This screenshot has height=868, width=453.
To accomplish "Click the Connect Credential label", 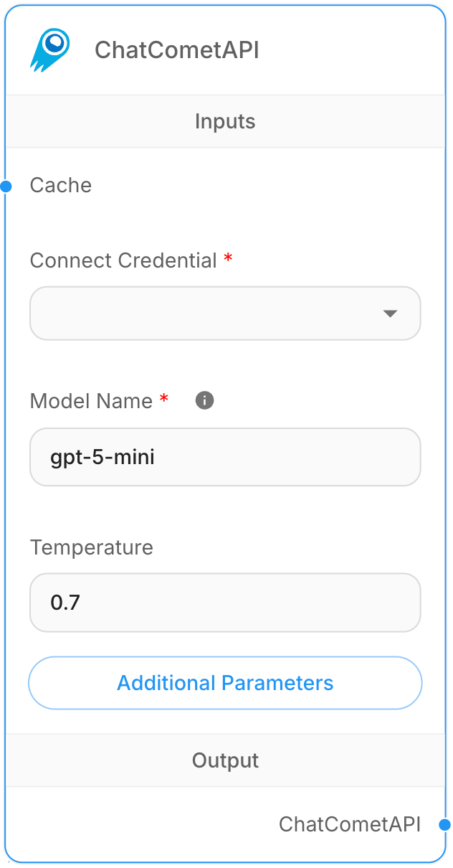I will pos(123,260).
